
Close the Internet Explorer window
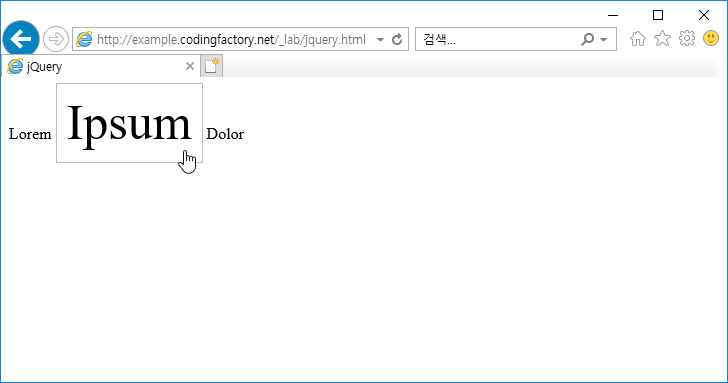(x=704, y=15)
